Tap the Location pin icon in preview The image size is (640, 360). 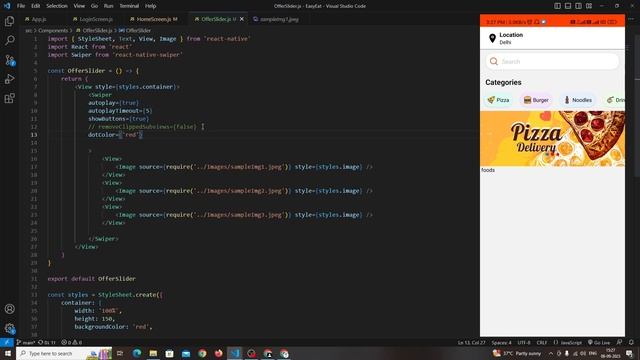(x=492, y=38)
